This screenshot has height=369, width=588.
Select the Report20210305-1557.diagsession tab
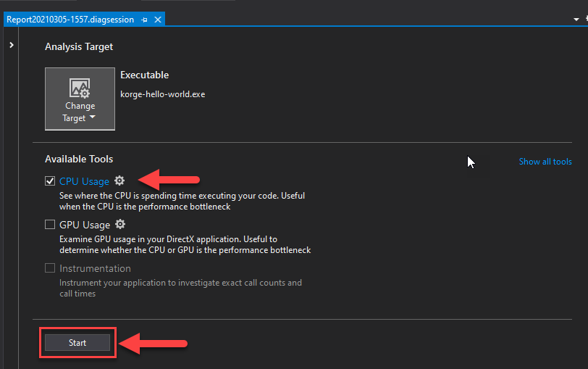pos(70,20)
